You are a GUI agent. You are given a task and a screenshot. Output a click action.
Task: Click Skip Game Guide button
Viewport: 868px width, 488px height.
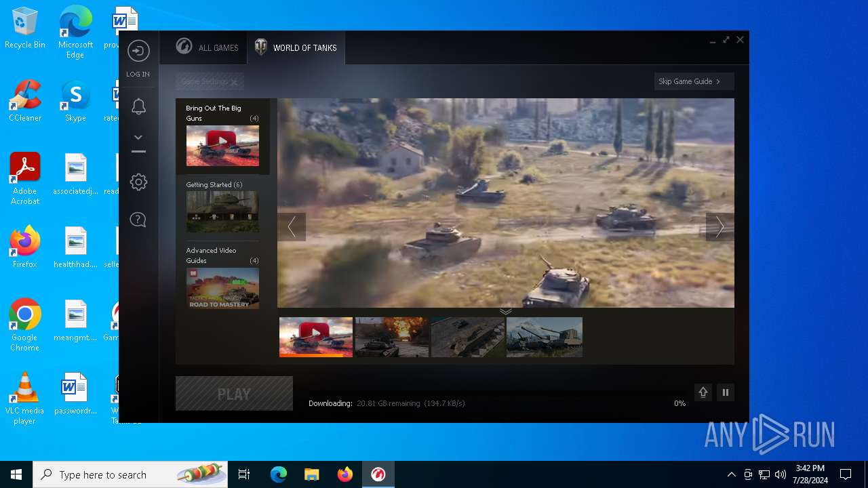pyautogui.click(x=694, y=81)
